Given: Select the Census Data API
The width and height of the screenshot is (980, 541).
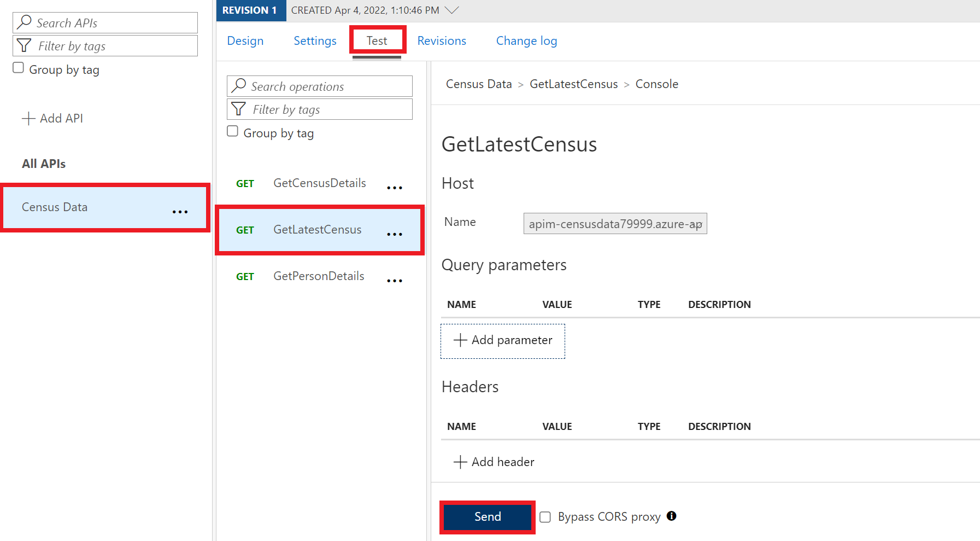Looking at the screenshot, I should [105, 208].
